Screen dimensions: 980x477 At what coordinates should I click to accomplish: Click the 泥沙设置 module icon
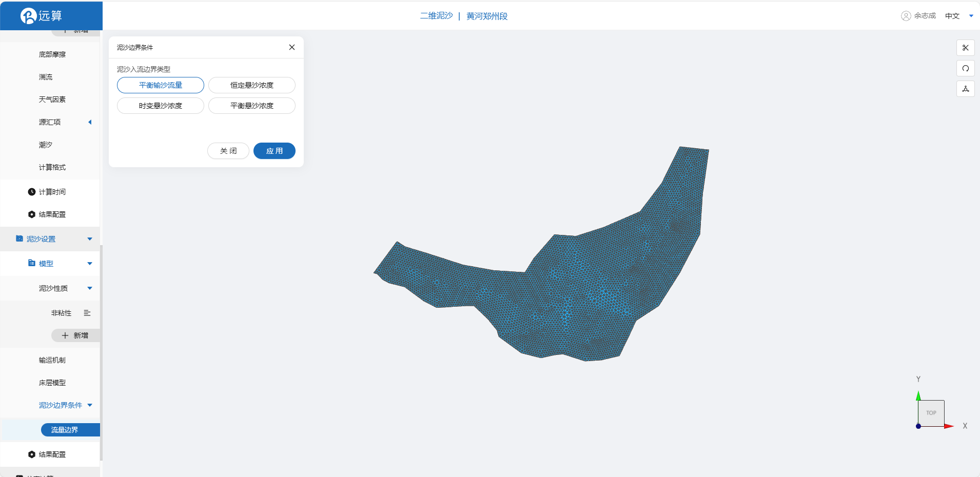19,239
